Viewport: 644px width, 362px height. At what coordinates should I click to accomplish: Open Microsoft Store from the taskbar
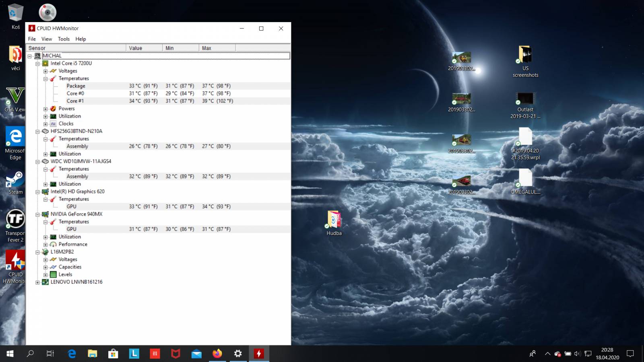[x=113, y=354]
